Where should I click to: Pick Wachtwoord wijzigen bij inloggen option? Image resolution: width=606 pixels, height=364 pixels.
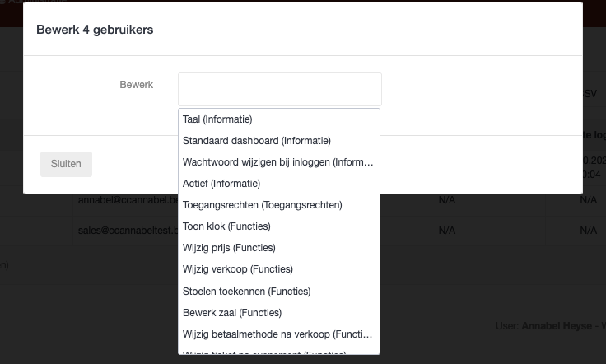278,162
